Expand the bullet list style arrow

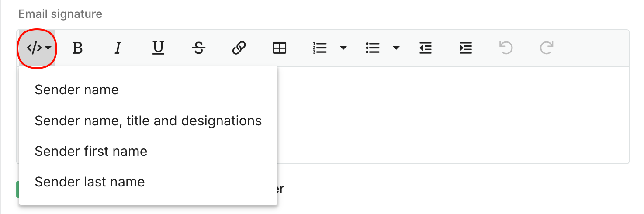click(x=396, y=48)
